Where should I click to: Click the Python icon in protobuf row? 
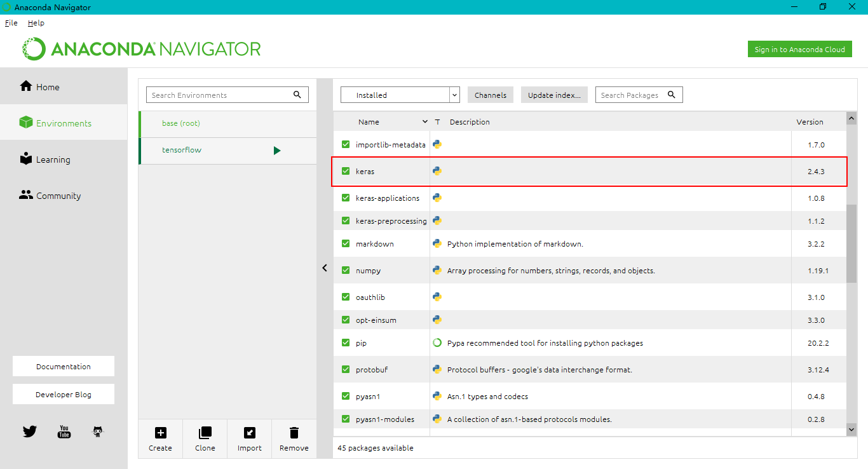437,369
